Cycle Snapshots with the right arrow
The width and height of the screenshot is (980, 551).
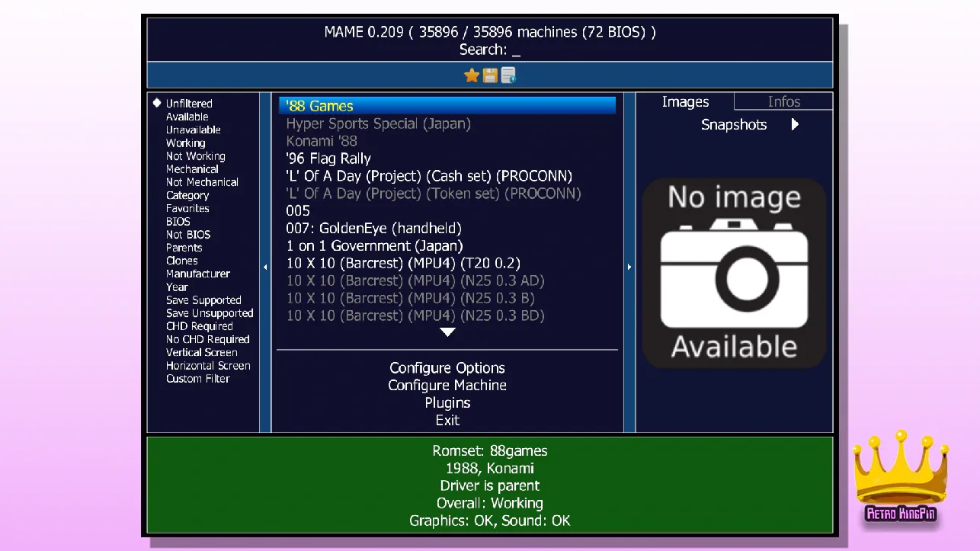pyautogui.click(x=795, y=124)
